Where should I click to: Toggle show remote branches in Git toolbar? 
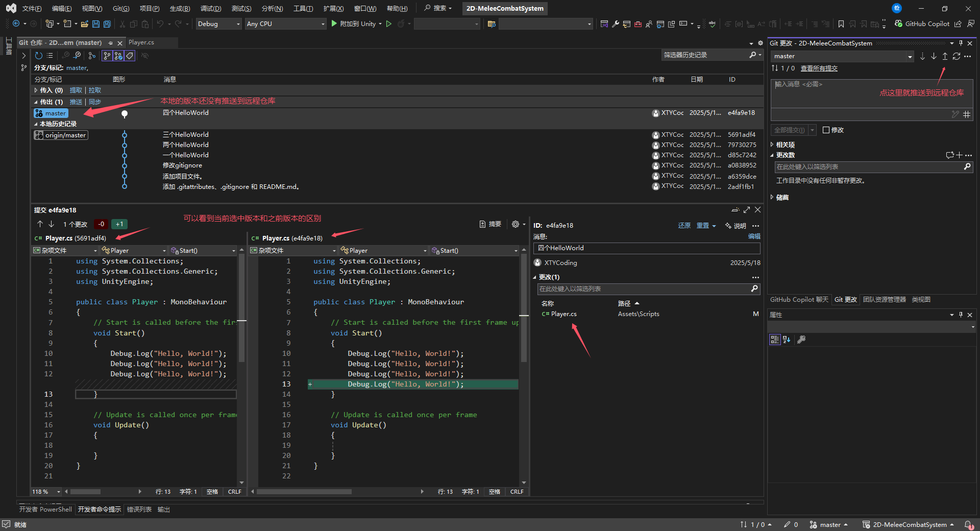pyautogui.click(x=118, y=56)
